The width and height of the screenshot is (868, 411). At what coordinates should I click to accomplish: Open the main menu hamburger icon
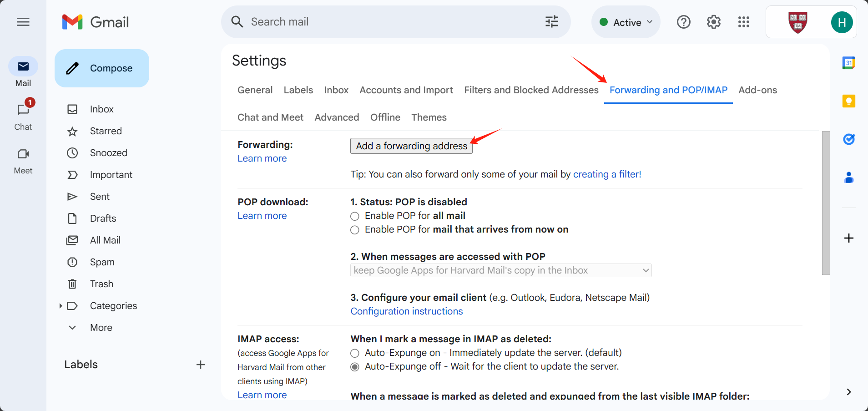click(x=23, y=22)
